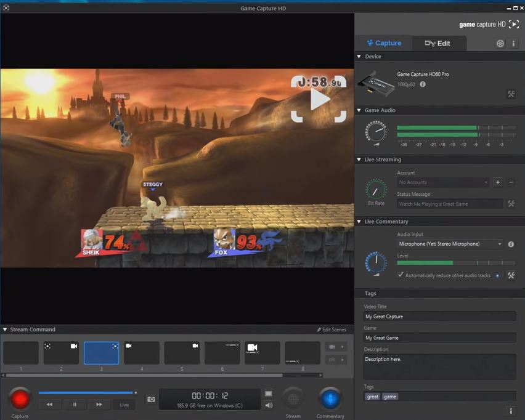The height and width of the screenshot is (420, 525).
Task: Select scene thumbnail 6
Action: 222,353
